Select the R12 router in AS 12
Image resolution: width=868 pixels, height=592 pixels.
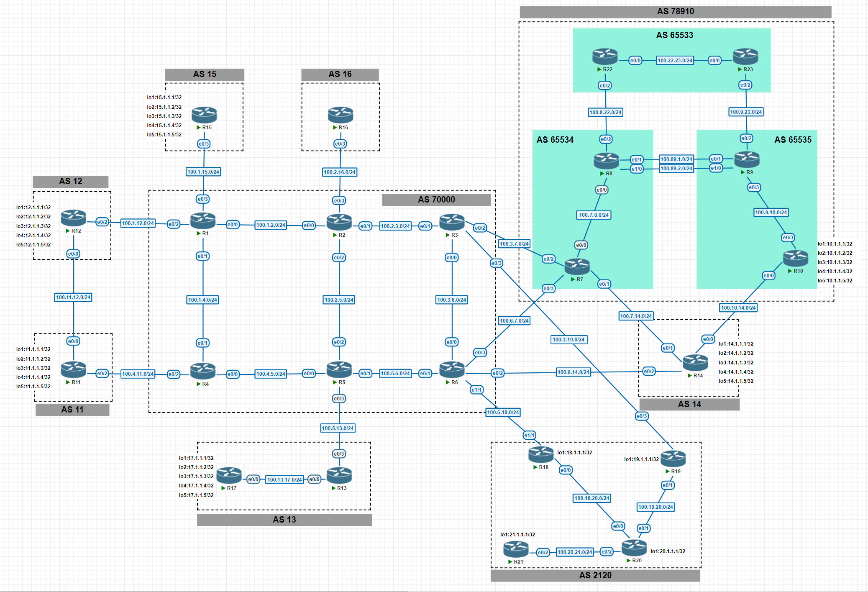pyautogui.click(x=74, y=218)
